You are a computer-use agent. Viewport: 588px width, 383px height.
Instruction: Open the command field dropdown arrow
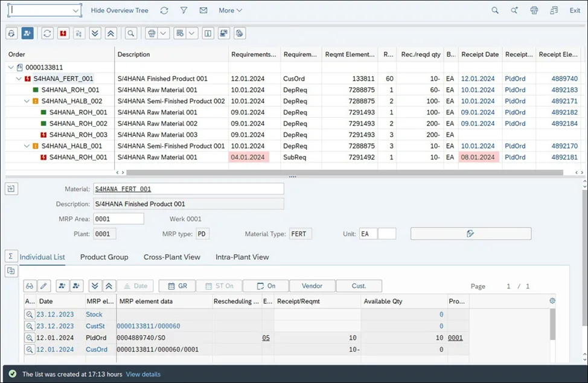point(75,11)
